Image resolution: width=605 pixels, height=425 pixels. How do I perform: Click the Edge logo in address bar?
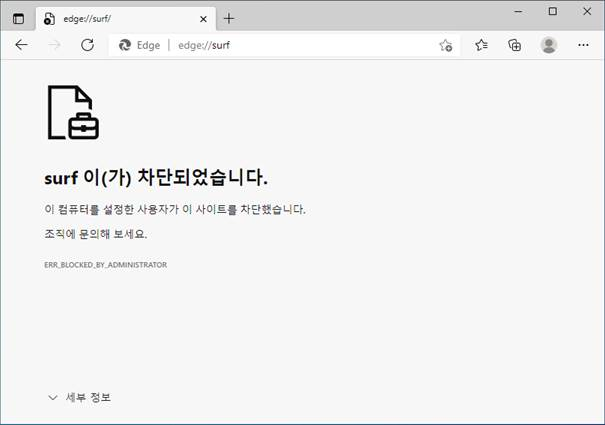pyautogui.click(x=125, y=45)
